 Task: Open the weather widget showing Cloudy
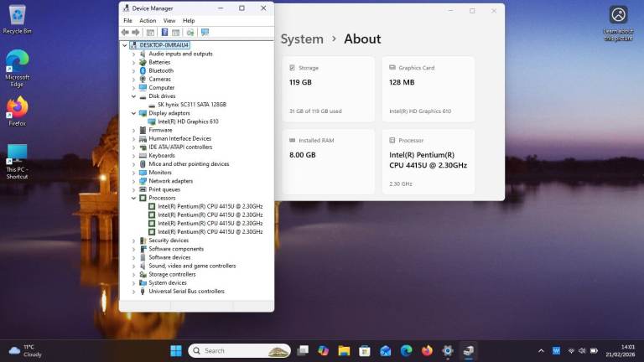coord(25,350)
